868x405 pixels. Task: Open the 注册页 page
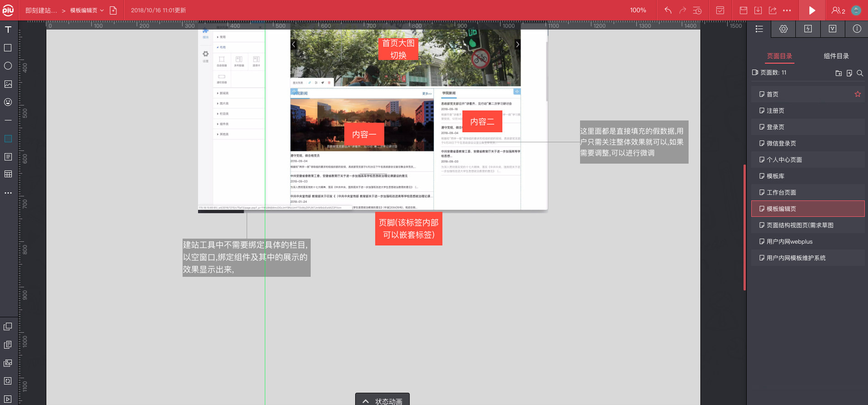pyautogui.click(x=808, y=110)
